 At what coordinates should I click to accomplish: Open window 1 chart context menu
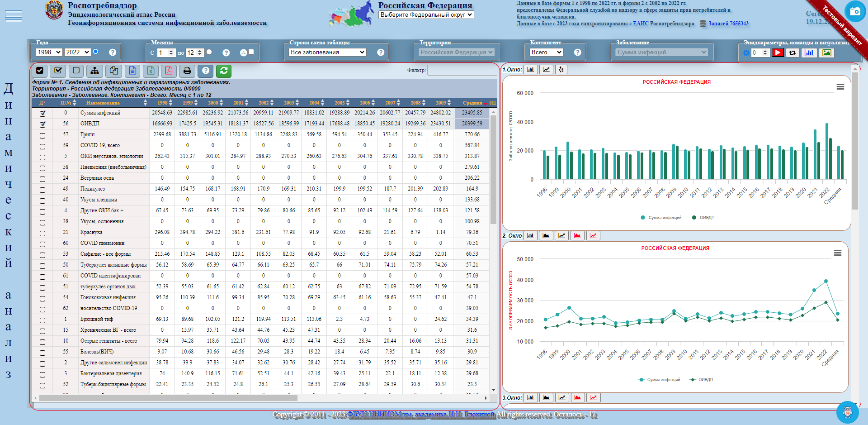[x=840, y=87]
